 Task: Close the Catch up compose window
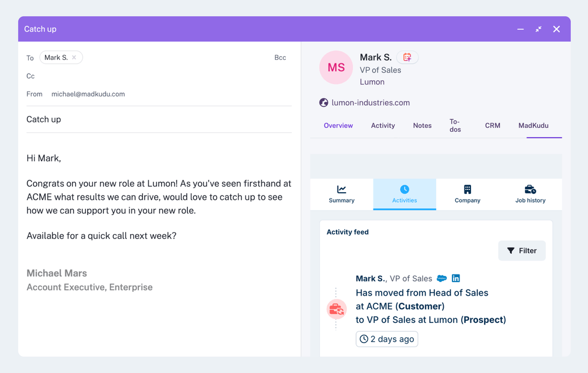coord(556,29)
